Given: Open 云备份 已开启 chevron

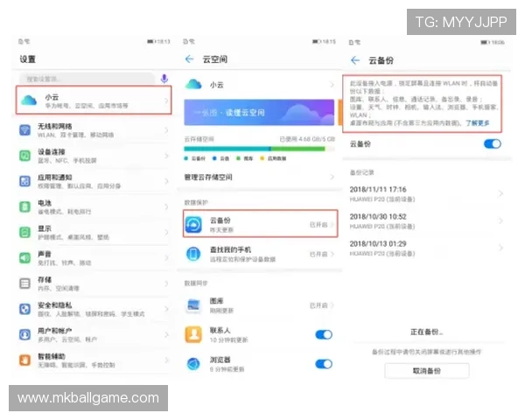Looking at the screenshot, I should pyautogui.click(x=332, y=225).
